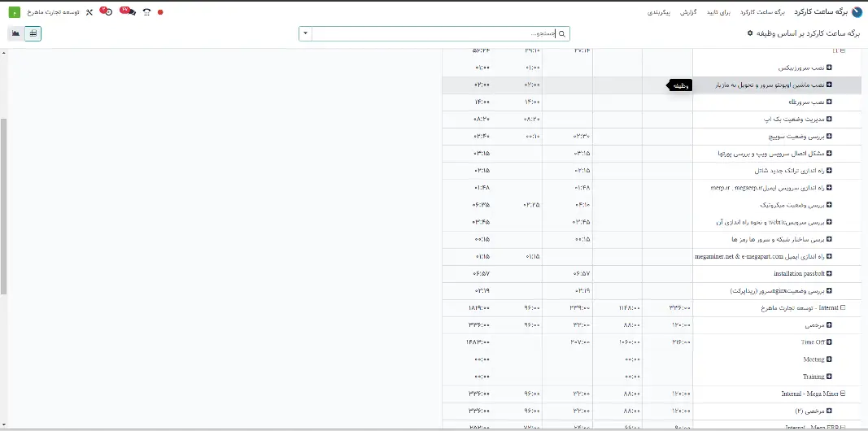
Task: Expand the Time Off row
Action: click(x=829, y=342)
